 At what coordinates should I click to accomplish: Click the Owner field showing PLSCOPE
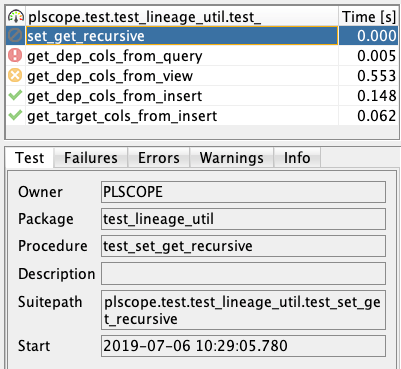pos(243,192)
